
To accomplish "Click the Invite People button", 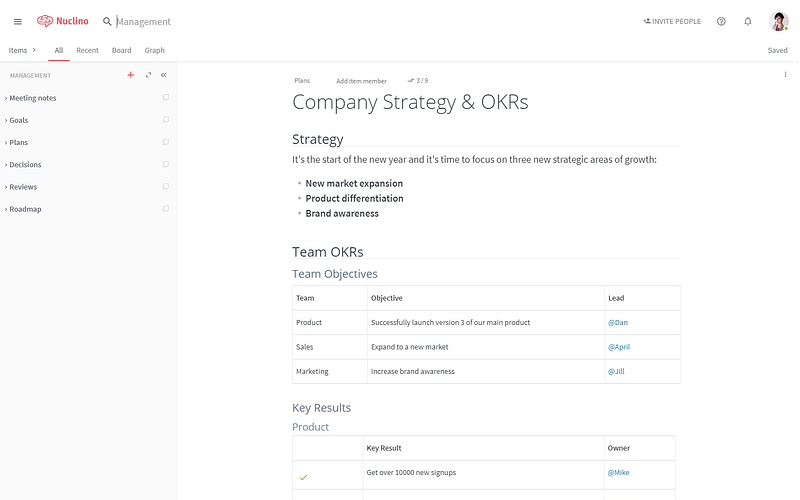I will click(x=672, y=21).
